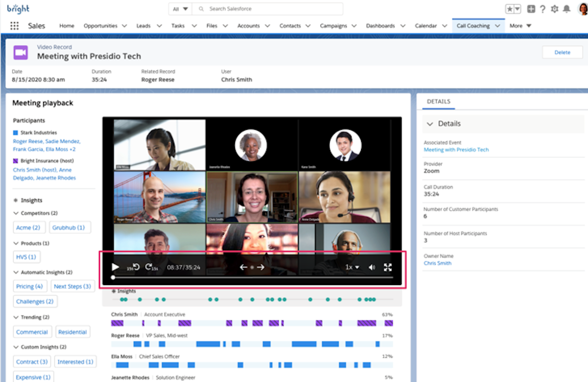Select the Acme (2) insight pill
This screenshot has height=382, width=588.
coord(29,227)
